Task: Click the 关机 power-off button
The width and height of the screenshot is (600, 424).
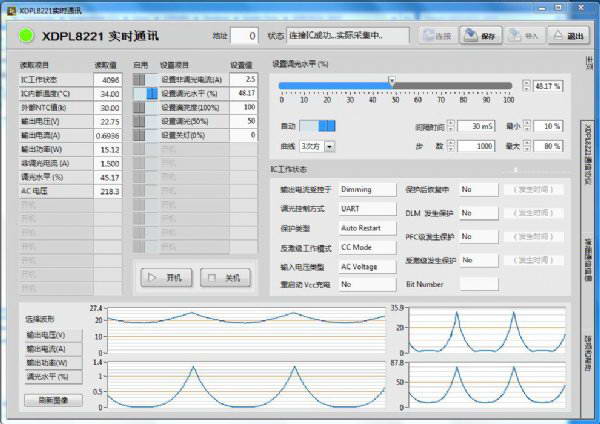Action: pyautogui.click(x=225, y=277)
